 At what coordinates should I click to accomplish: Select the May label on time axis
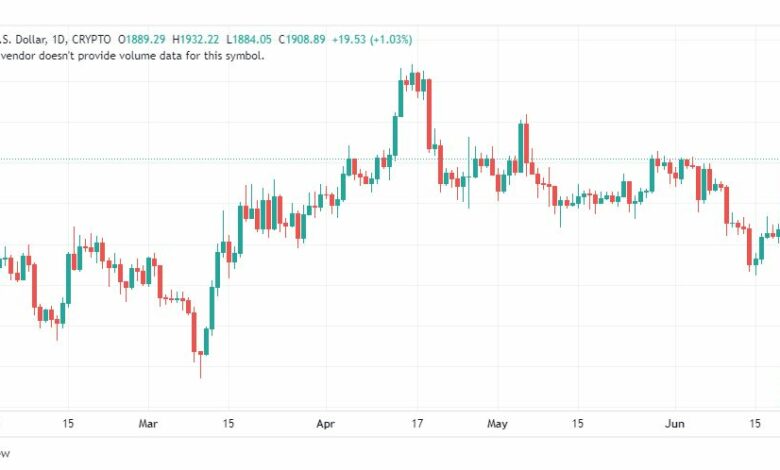click(x=498, y=423)
